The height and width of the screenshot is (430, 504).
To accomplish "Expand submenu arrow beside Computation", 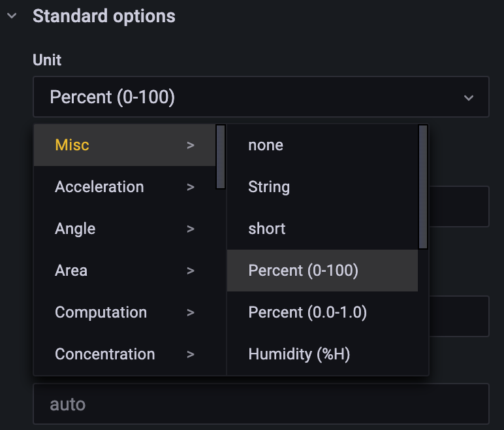I will (x=191, y=312).
